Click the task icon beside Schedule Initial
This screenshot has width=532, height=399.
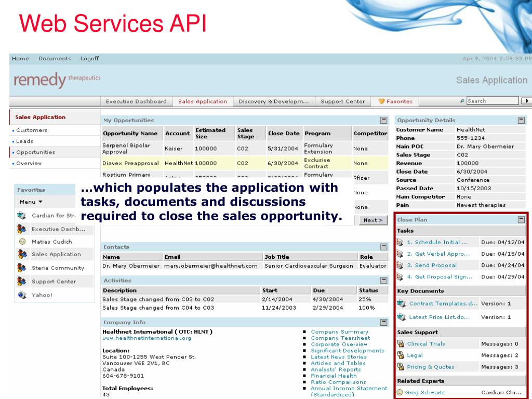[400, 242]
